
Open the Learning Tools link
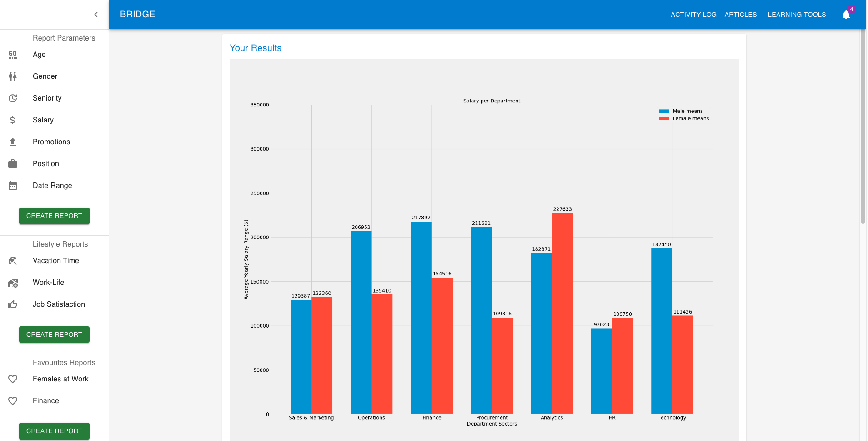tap(797, 15)
